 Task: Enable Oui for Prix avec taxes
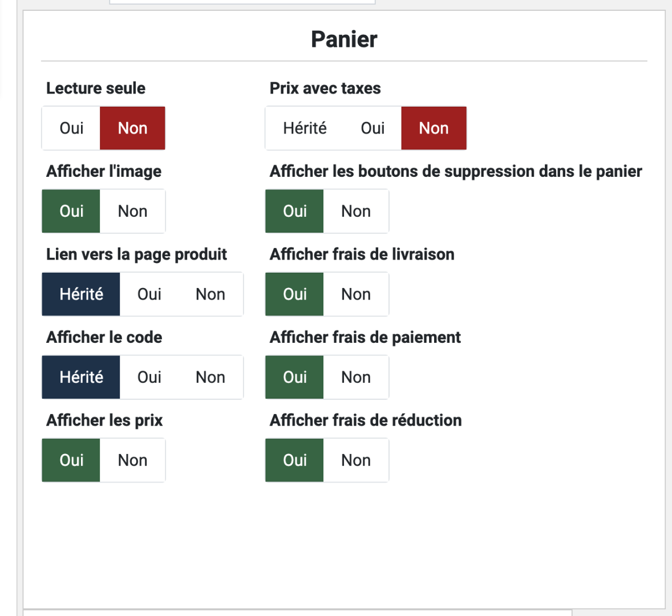click(x=373, y=128)
